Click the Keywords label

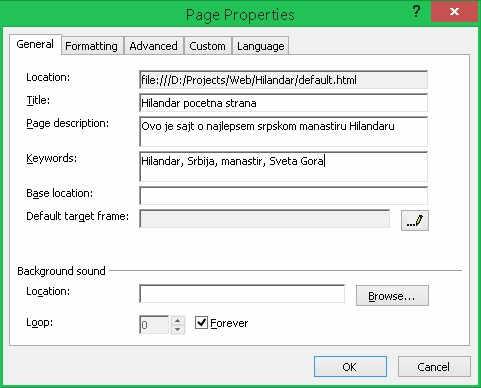tap(51, 158)
